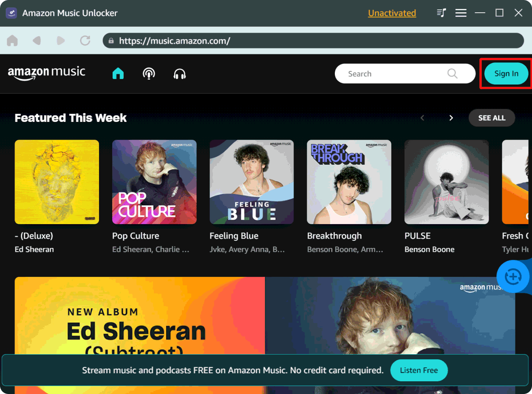Click the PULSE title text
Image resolution: width=532 pixels, height=394 pixels.
coord(418,236)
